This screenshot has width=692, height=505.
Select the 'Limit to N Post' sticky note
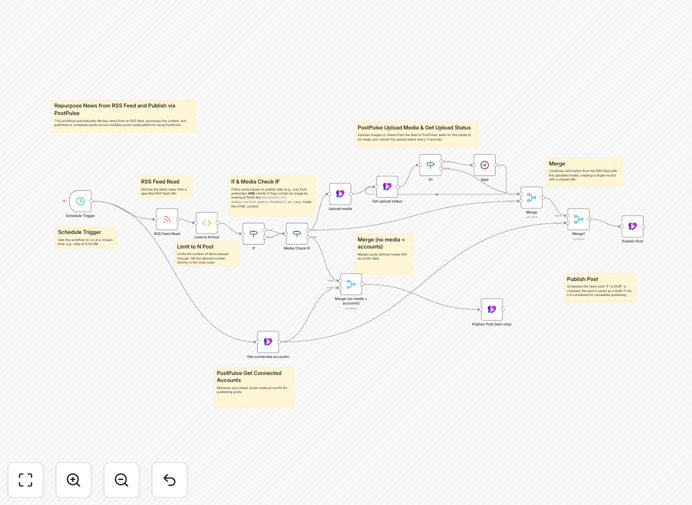[x=207, y=253]
